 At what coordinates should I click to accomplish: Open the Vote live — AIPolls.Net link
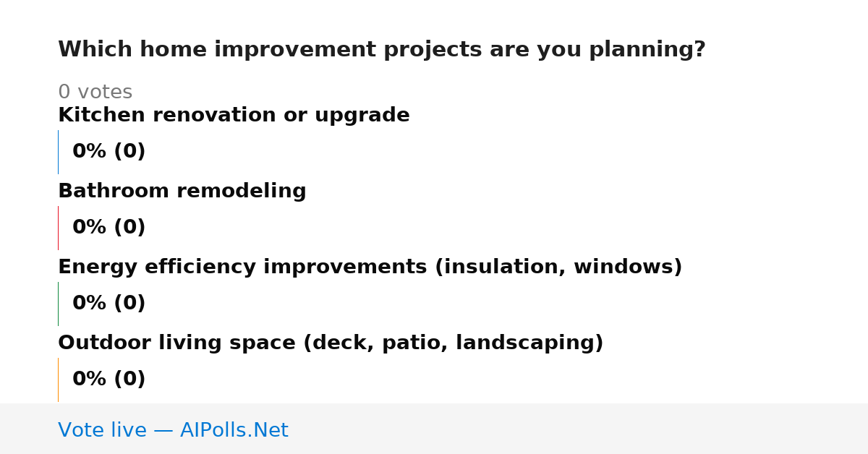click(173, 430)
